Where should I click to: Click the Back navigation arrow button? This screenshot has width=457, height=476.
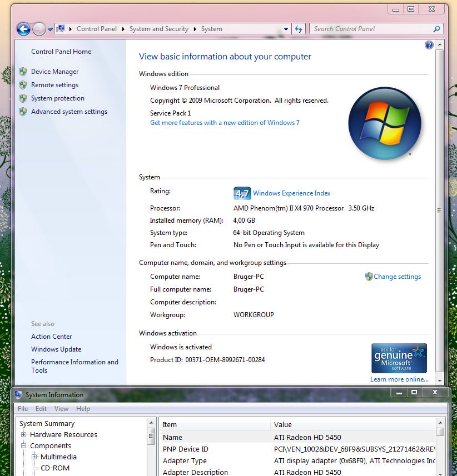[x=23, y=29]
